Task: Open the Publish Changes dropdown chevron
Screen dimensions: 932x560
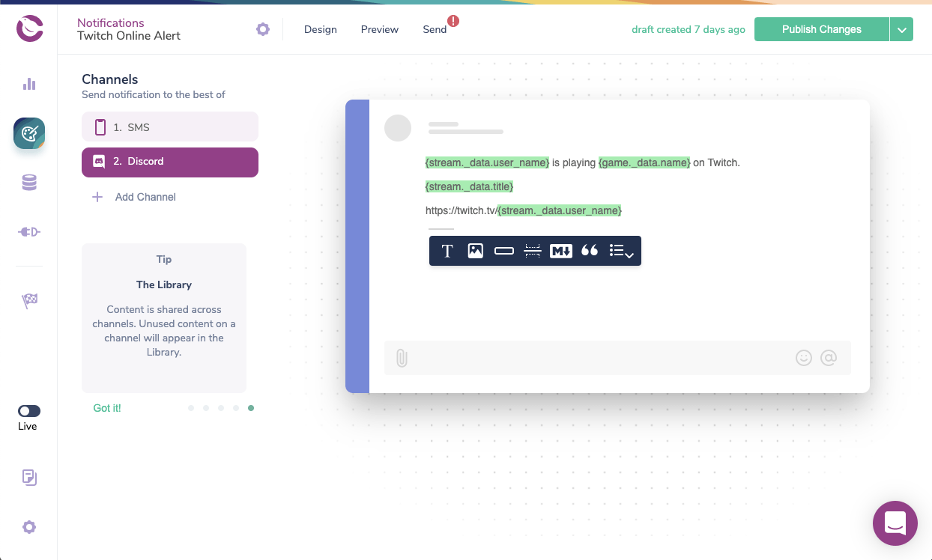Action: pos(902,28)
